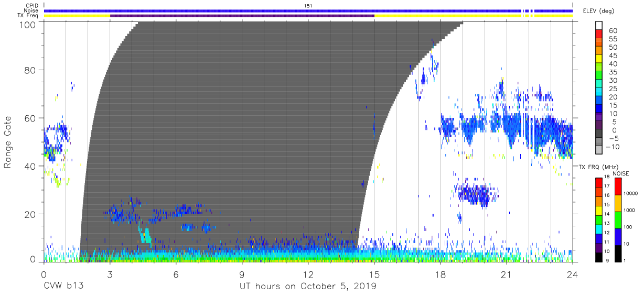This screenshot has width=644, height=297.
Task: Click the '25' label on the ELEV colorbar
Action: tap(613, 89)
